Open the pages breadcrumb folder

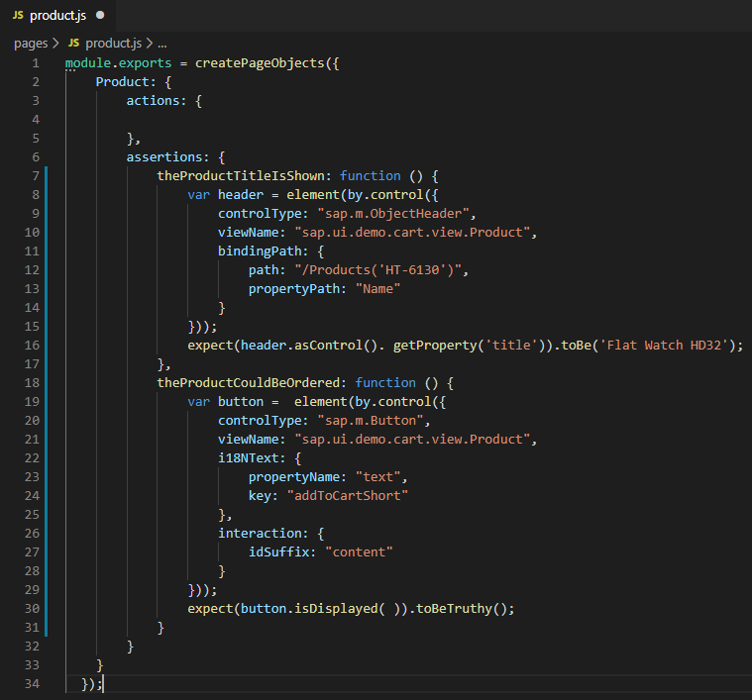(31, 44)
